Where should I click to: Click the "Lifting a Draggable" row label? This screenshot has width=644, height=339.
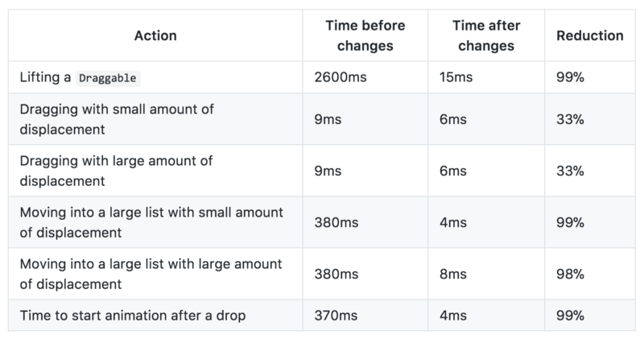[80, 79]
